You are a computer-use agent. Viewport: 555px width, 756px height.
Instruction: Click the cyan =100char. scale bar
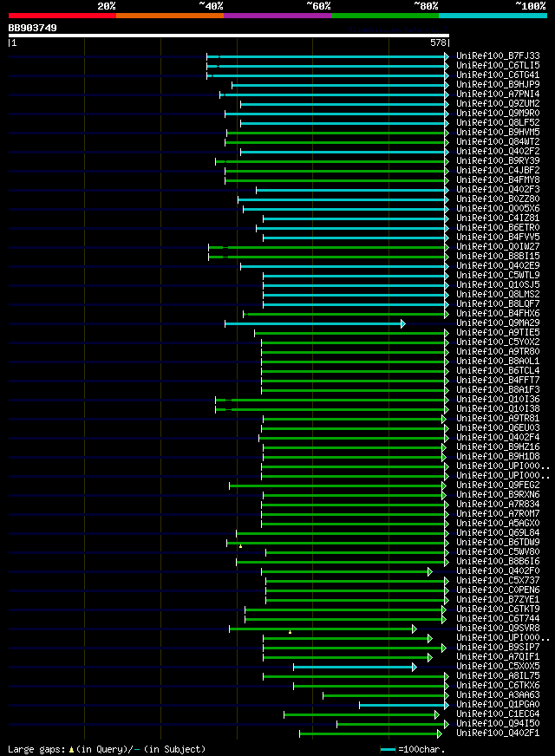(388, 750)
